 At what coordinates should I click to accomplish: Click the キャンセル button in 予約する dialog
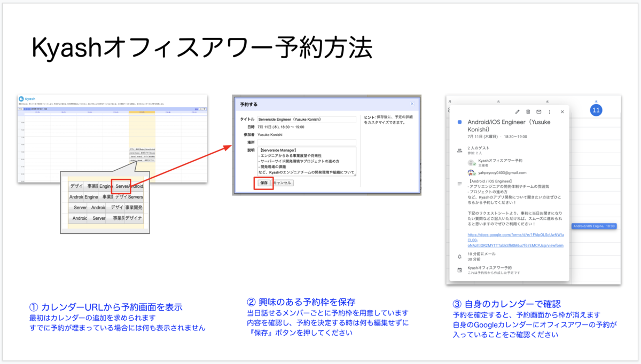point(283,183)
